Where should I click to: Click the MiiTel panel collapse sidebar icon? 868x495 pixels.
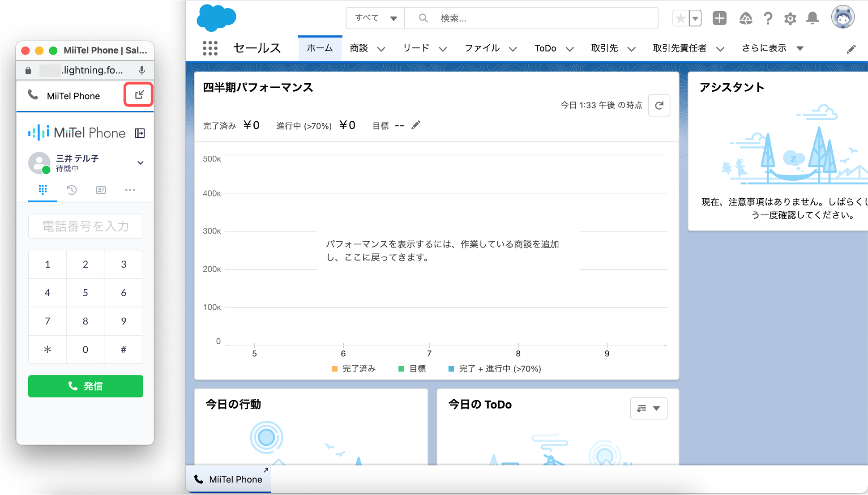click(140, 133)
